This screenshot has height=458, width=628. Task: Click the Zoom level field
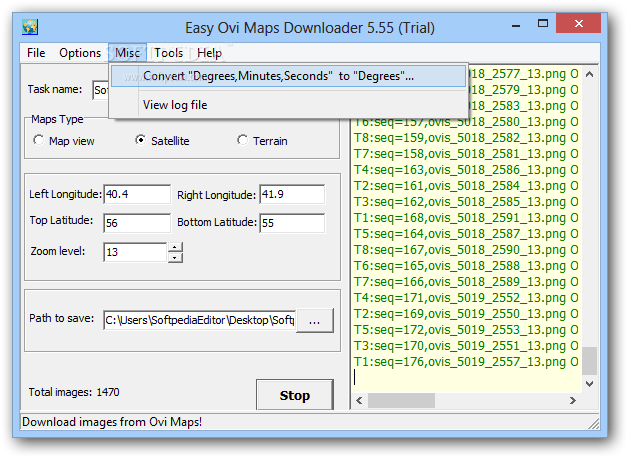point(135,252)
